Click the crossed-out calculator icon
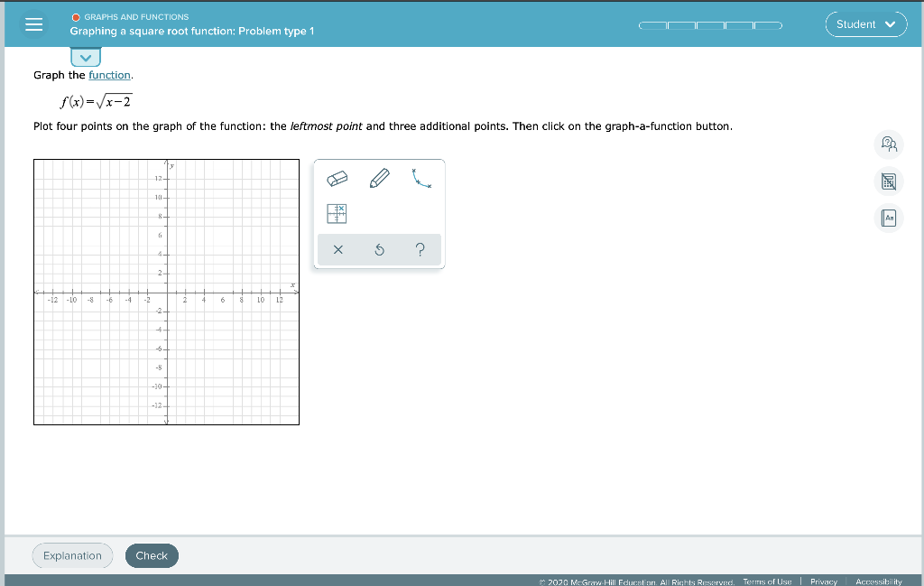 pyautogui.click(x=889, y=181)
